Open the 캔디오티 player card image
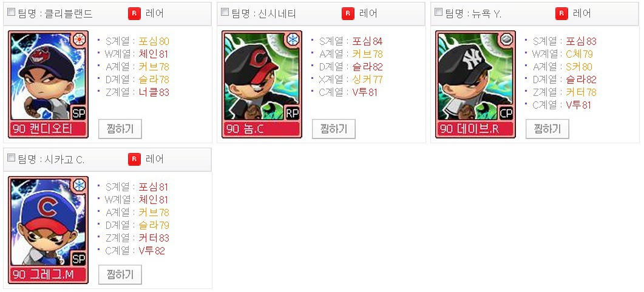 48,84
